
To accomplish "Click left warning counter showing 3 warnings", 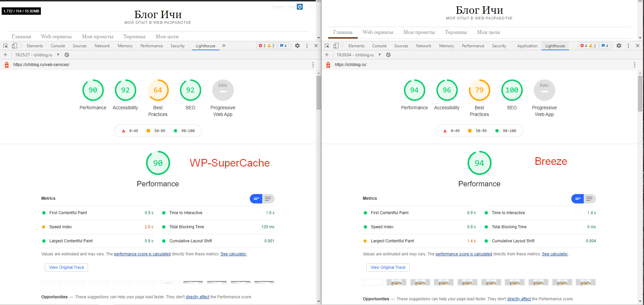I will point(271,46).
